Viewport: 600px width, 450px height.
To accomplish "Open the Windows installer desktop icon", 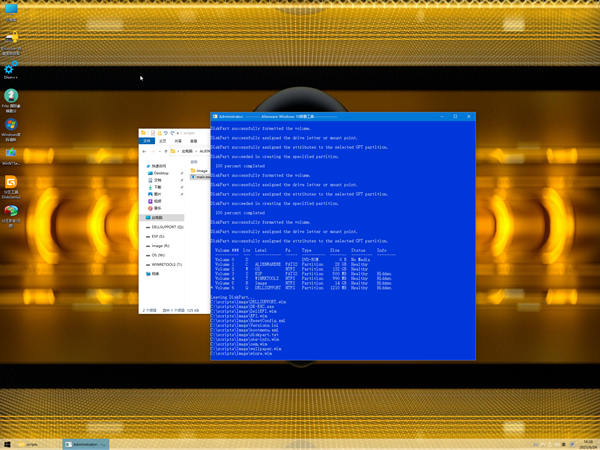I will tap(11, 129).
